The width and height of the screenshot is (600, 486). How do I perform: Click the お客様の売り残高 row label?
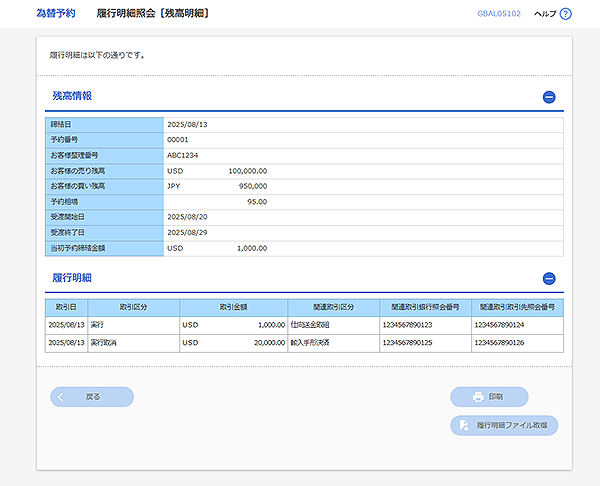click(x=78, y=171)
